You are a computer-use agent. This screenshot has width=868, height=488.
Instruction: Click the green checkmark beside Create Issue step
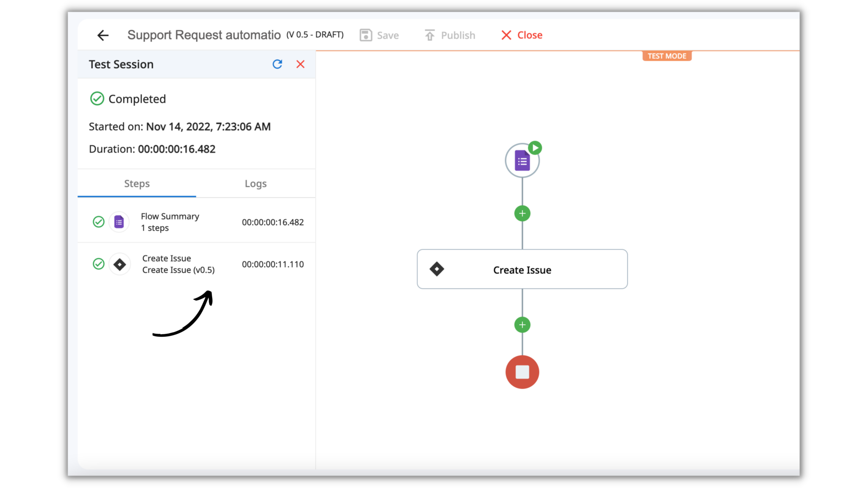click(x=98, y=264)
